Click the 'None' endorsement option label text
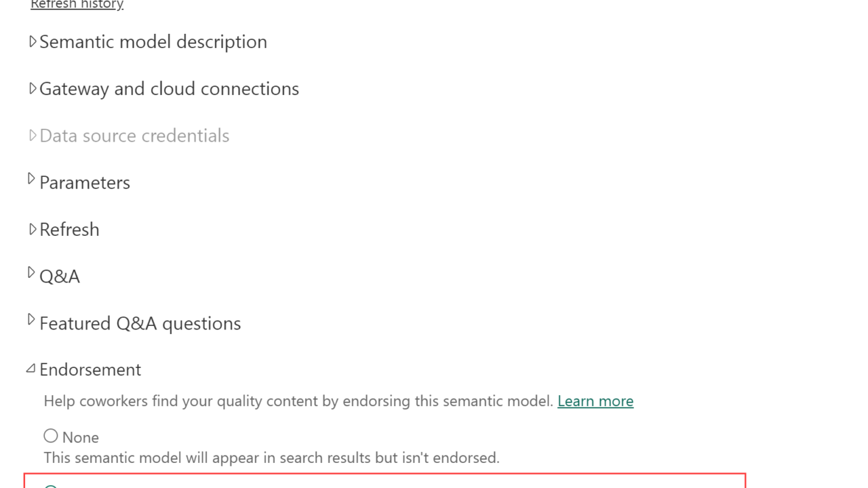Screen dimensions: 868x488 81,437
